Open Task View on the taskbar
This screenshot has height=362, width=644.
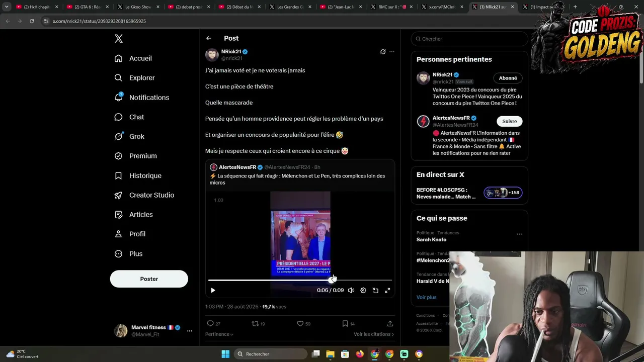coord(316,354)
